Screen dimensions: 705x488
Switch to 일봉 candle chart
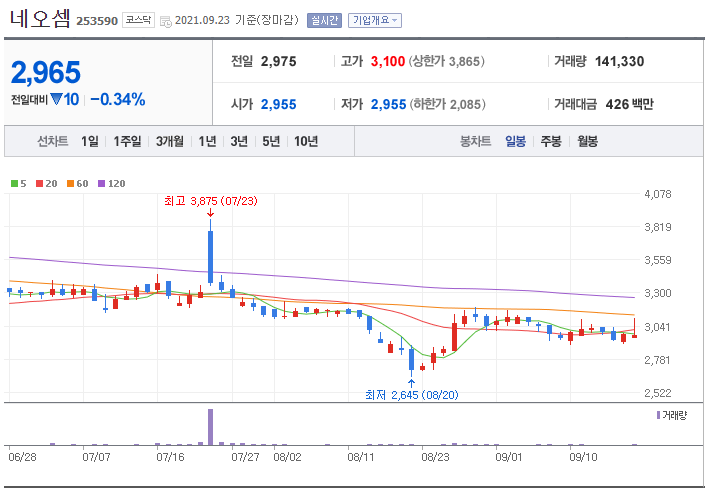tap(515, 142)
